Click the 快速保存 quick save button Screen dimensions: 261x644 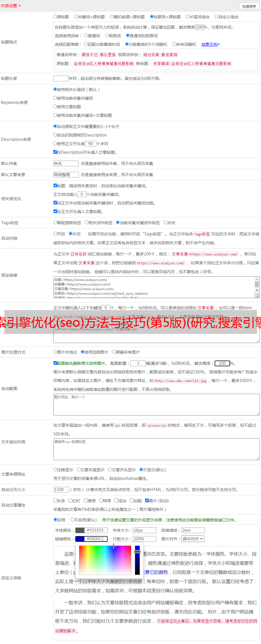[x=249, y=6]
